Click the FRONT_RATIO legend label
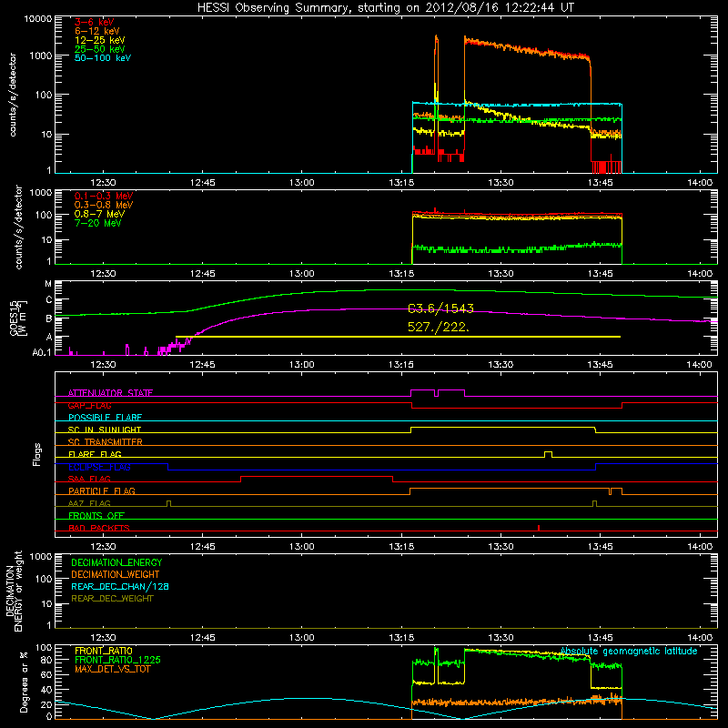728x728 pixels. coord(104,651)
